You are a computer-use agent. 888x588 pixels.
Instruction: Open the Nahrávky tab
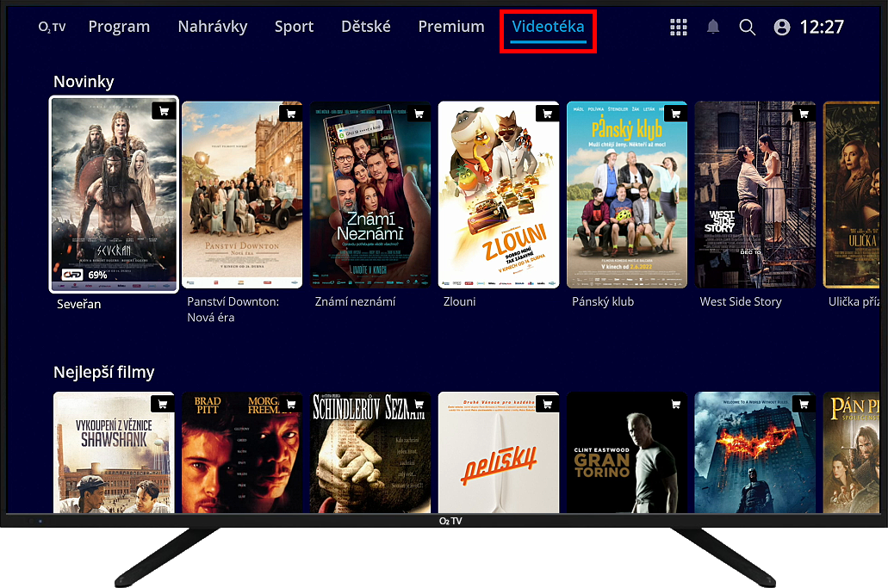pos(213,27)
